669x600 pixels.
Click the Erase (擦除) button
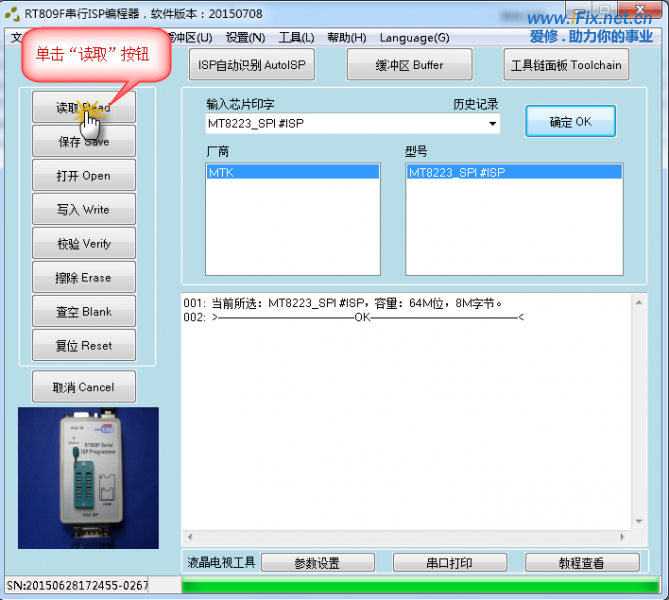click(x=83, y=278)
